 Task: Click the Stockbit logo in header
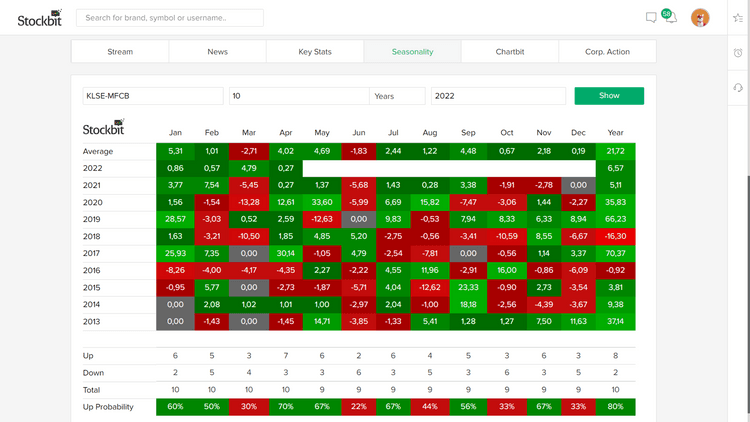click(39, 18)
